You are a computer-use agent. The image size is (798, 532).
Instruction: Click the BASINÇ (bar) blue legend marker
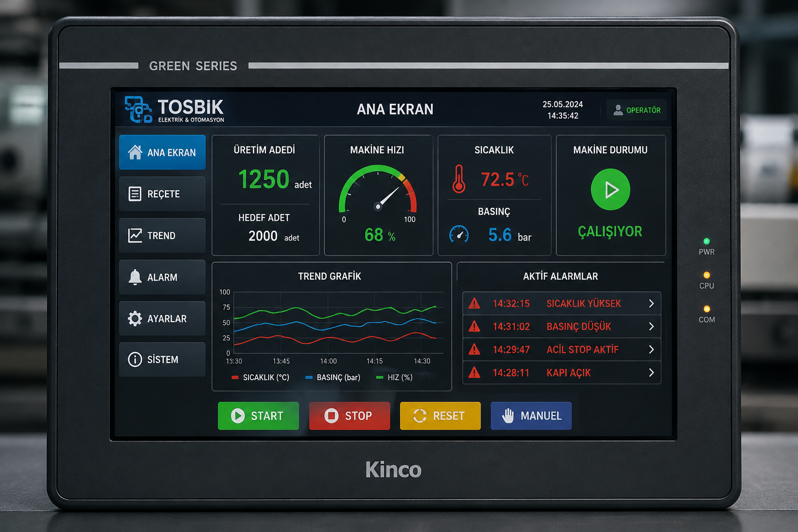[x=309, y=378]
